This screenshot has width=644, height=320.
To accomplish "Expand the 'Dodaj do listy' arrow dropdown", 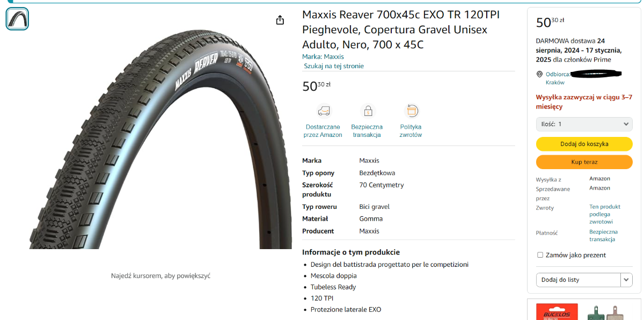I will 627,280.
